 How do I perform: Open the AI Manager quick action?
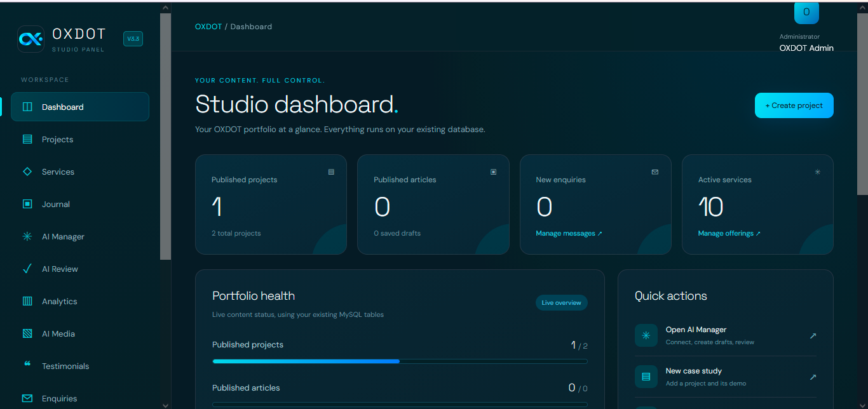click(725, 335)
